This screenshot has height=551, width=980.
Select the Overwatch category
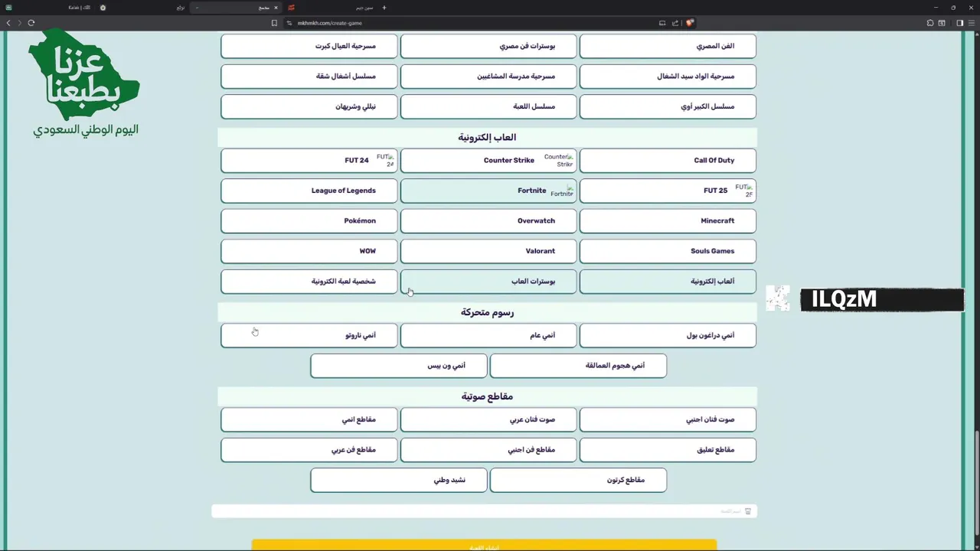click(x=488, y=220)
